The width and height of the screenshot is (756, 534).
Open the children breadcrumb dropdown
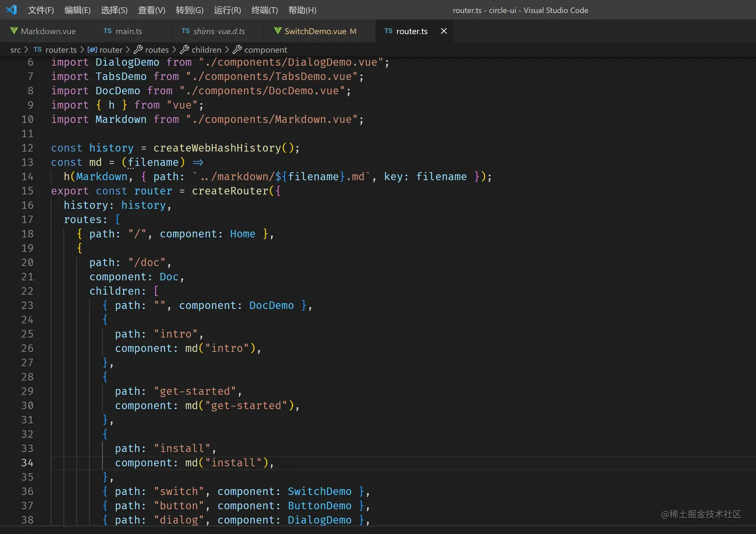tap(206, 49)
